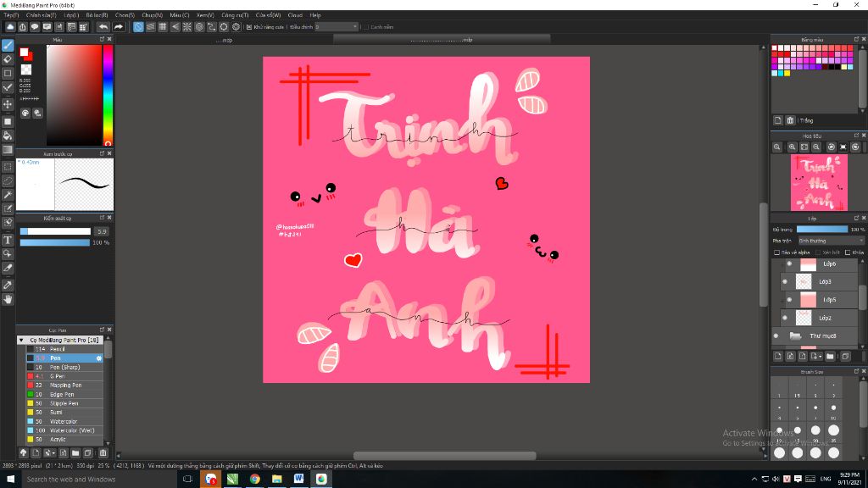Viewport: 868px width, 488px height.
Task: Select the Move tool
Action: pos(8,104)
